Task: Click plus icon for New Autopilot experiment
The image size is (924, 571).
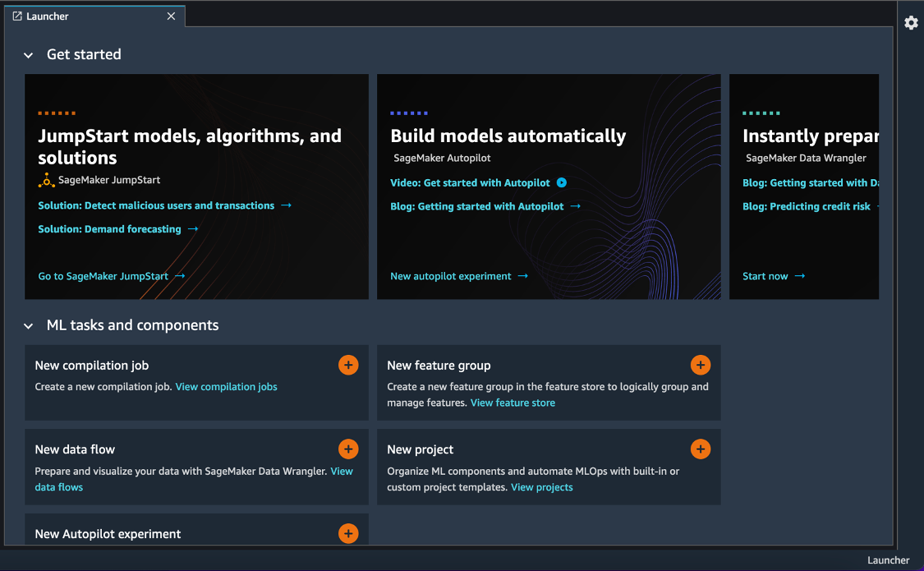Action: (x=348, y=533)
